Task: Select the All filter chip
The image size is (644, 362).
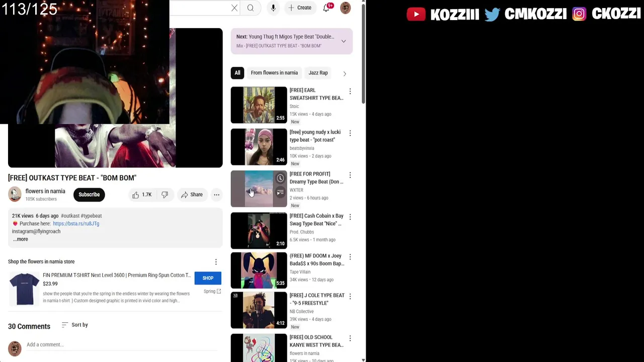Action: click(x=237, y=73)
